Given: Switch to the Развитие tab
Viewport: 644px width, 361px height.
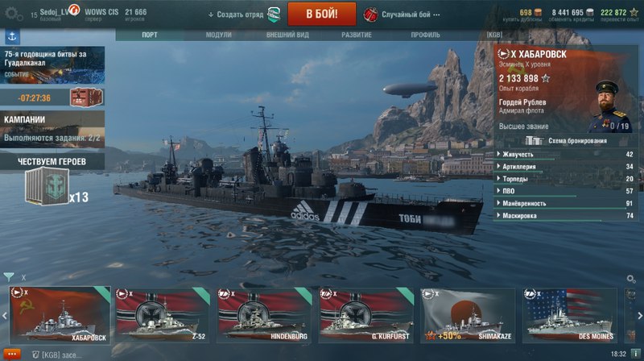Looking at the screenshot, I should coord(357,35).
